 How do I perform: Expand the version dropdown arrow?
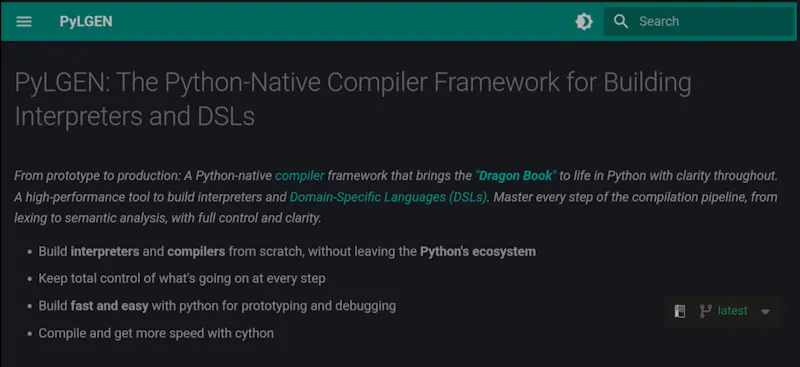(765, 312)
